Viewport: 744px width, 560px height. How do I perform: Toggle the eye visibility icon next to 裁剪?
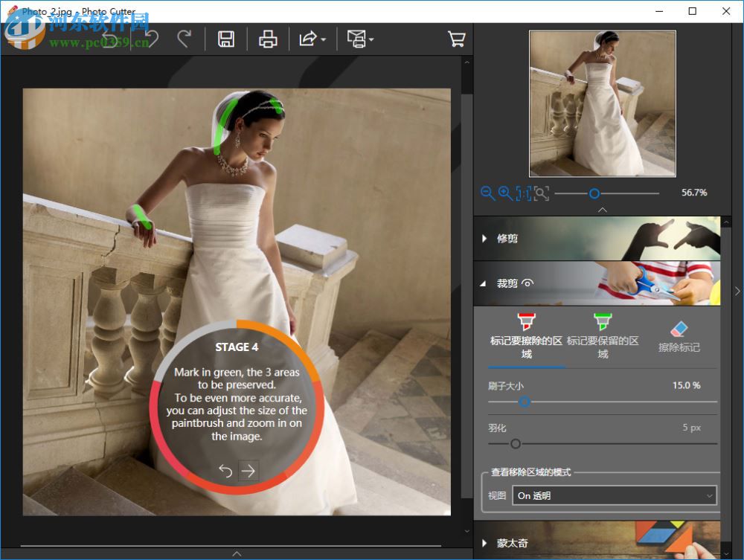tap(526, 283)
